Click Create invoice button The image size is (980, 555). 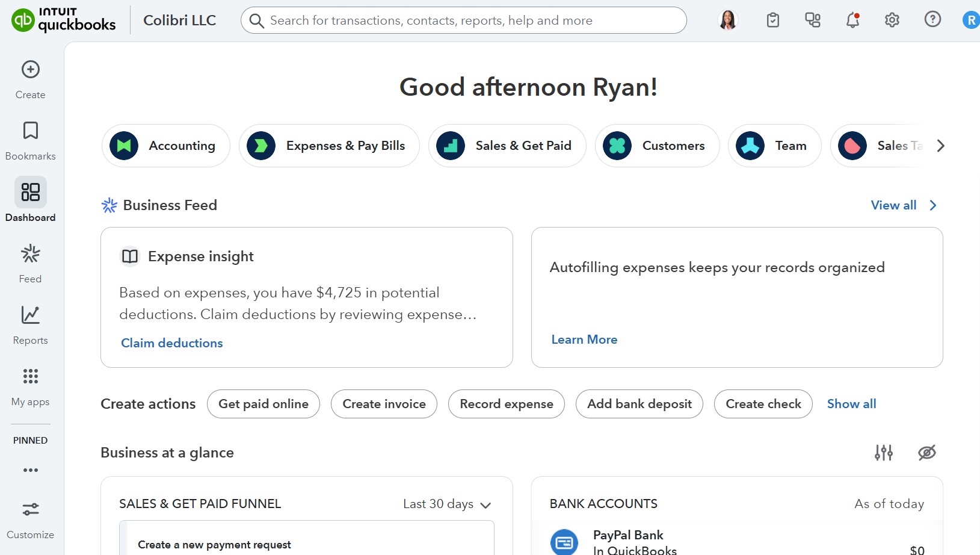(x=384, y=404)
